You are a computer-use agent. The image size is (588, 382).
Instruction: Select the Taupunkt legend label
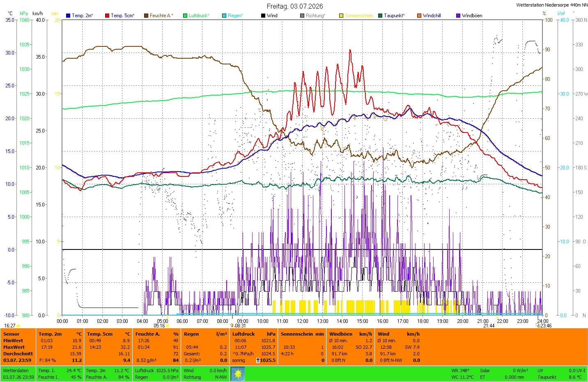point(394,16)
